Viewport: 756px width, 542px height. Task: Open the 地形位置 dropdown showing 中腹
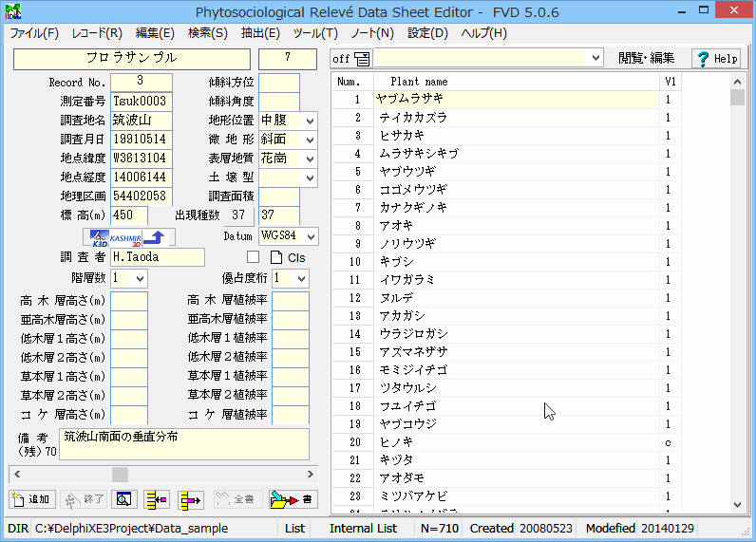[311, 121]
